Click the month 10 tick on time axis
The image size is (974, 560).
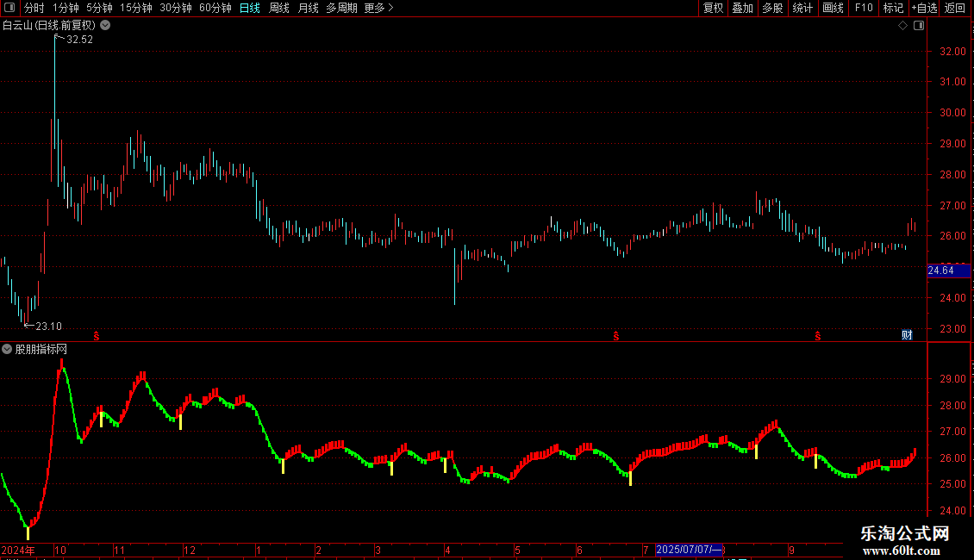pos(60,550)
